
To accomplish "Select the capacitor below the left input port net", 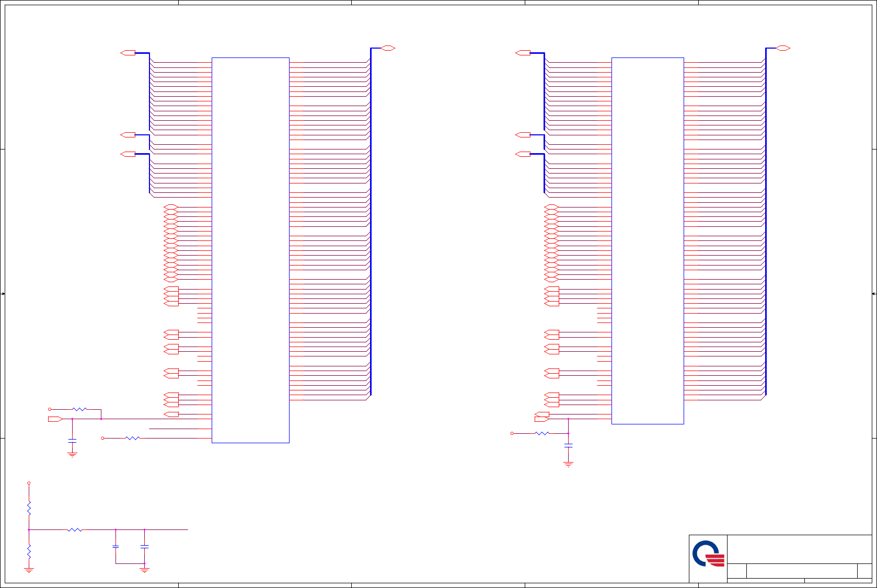I will tap(72, 441).
